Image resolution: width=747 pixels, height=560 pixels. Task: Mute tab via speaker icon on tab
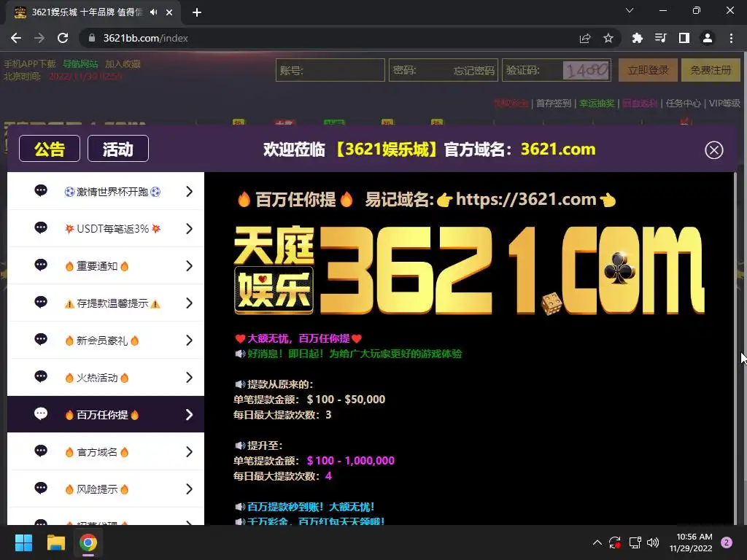point(153,12)
